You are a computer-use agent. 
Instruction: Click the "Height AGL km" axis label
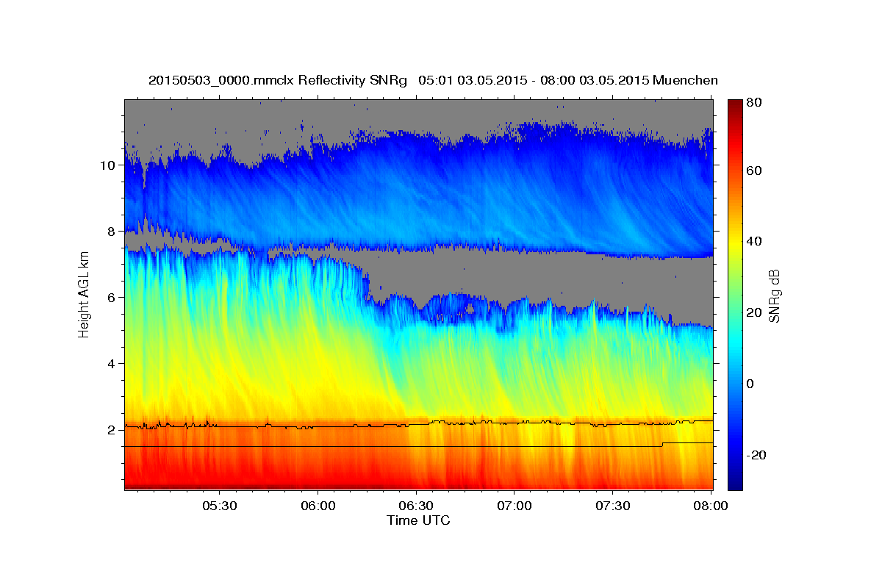pyautogui.click(x=84, y=295)
